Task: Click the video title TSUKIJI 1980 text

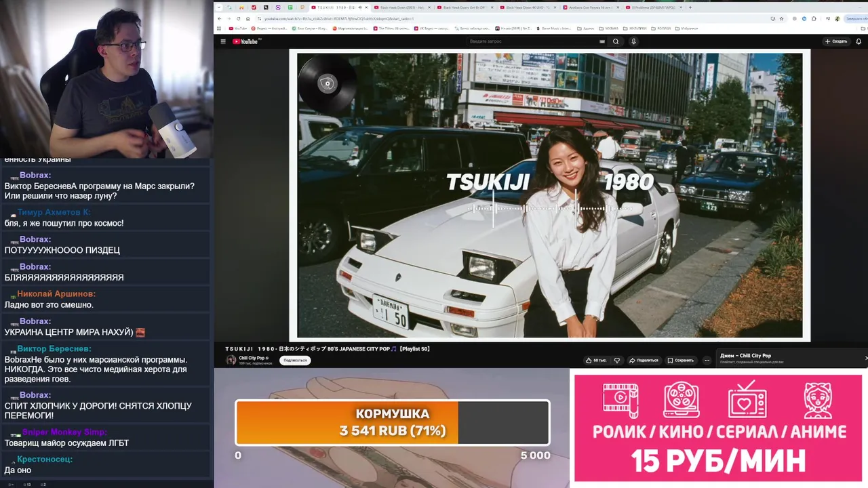Action: [x=328, y=349]
